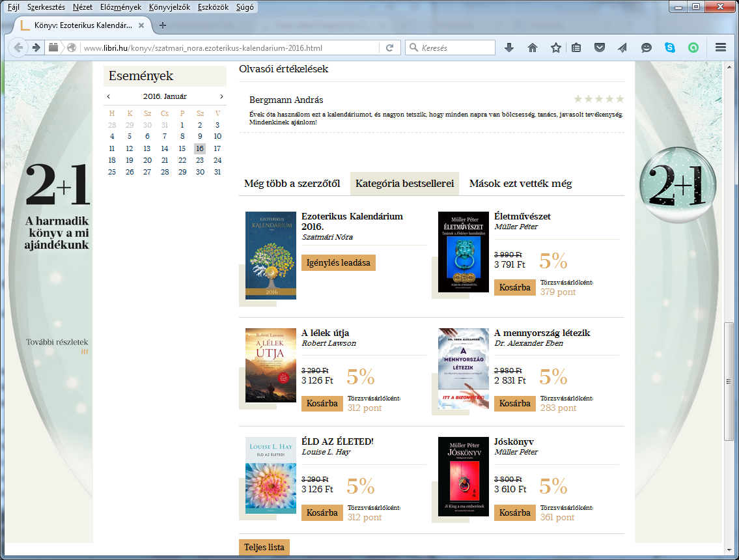The height and width of the screenshot is (560, 739).
Task: Go to the browser home page icon
Action: click(533, 48)
